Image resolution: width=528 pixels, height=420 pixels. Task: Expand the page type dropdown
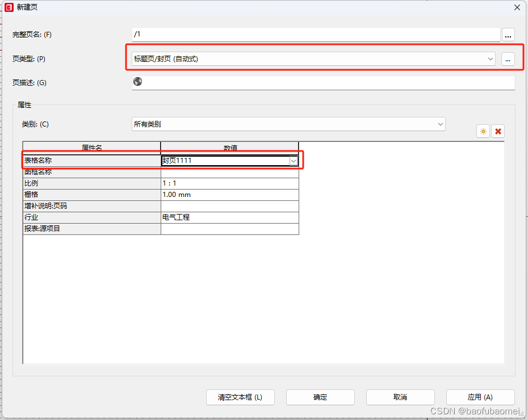point(490,58)
